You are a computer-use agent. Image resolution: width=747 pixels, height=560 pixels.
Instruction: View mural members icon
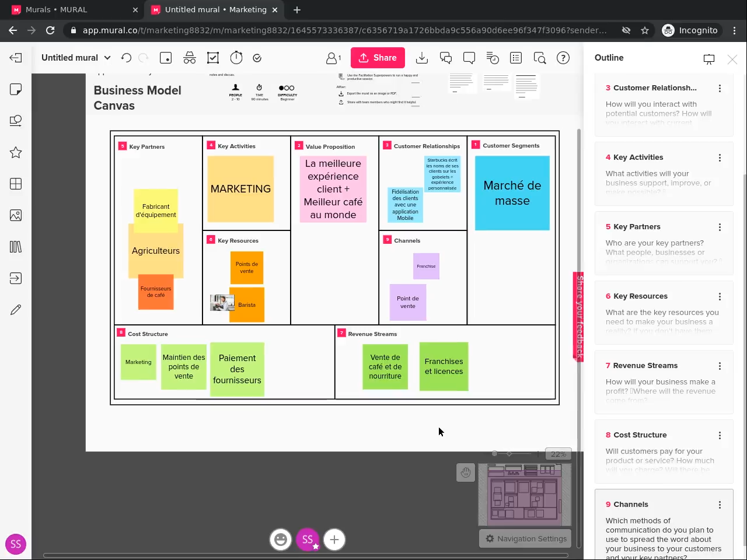tap(333, 58)
